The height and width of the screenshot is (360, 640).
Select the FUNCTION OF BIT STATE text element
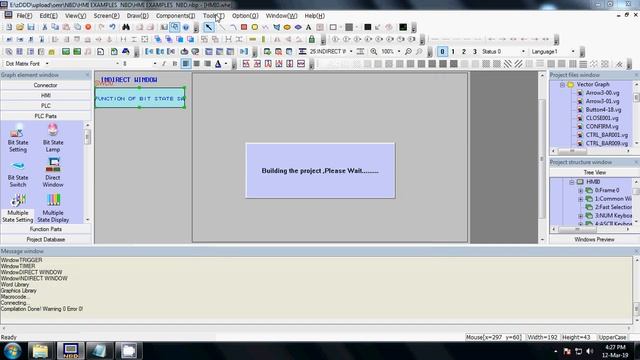[140, 98]
